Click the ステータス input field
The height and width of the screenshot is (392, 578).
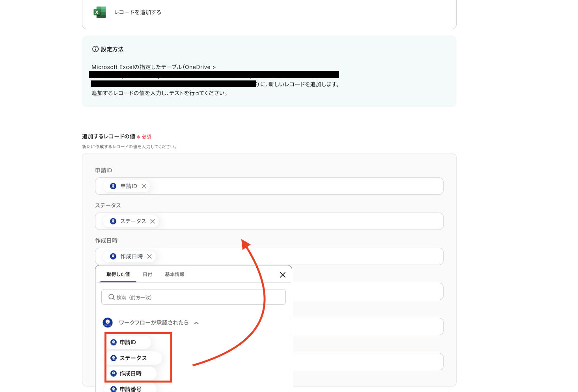click(x=269, y=221)
